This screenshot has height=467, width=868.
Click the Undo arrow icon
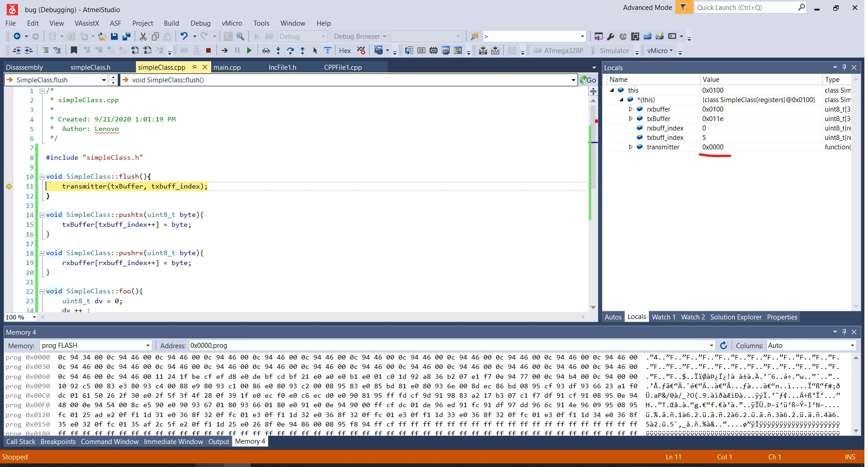[x=184, y=36]
